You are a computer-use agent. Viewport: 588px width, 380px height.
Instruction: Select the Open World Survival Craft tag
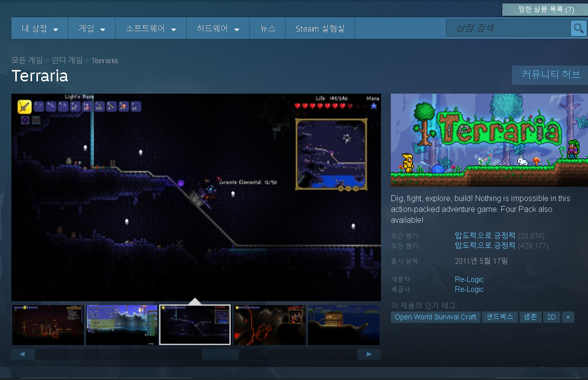coord(435,317)
